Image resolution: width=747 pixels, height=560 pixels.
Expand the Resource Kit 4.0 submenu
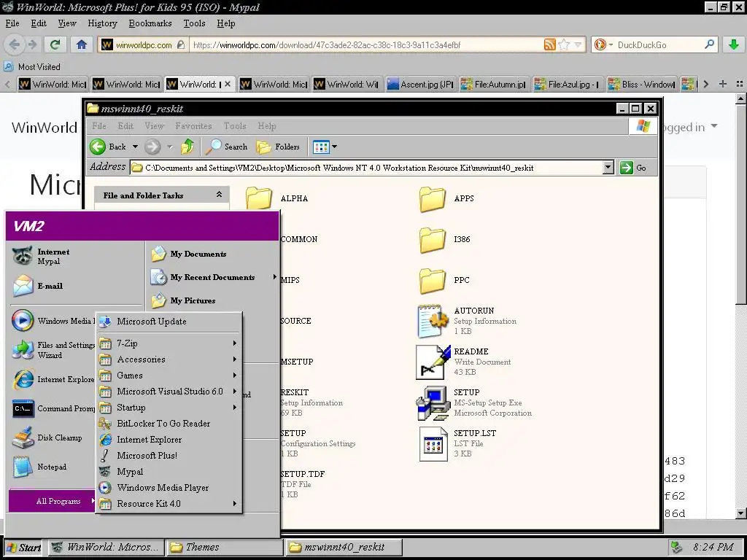coord(169,504)
